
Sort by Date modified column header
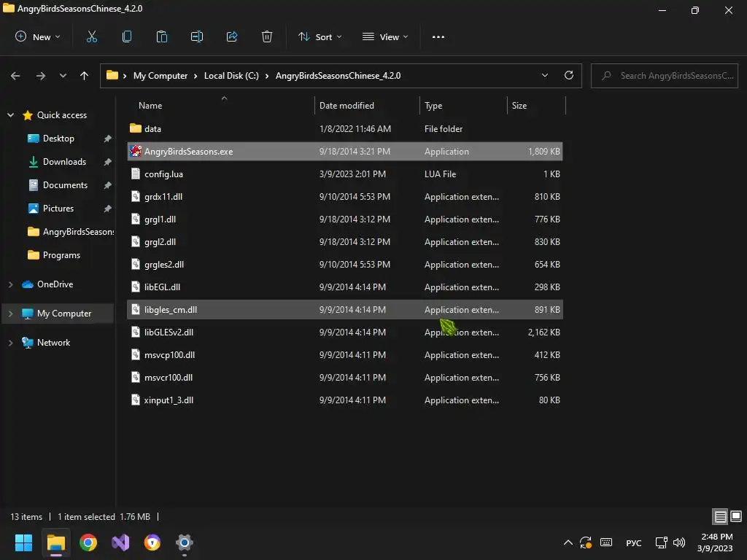click(347, 106)
